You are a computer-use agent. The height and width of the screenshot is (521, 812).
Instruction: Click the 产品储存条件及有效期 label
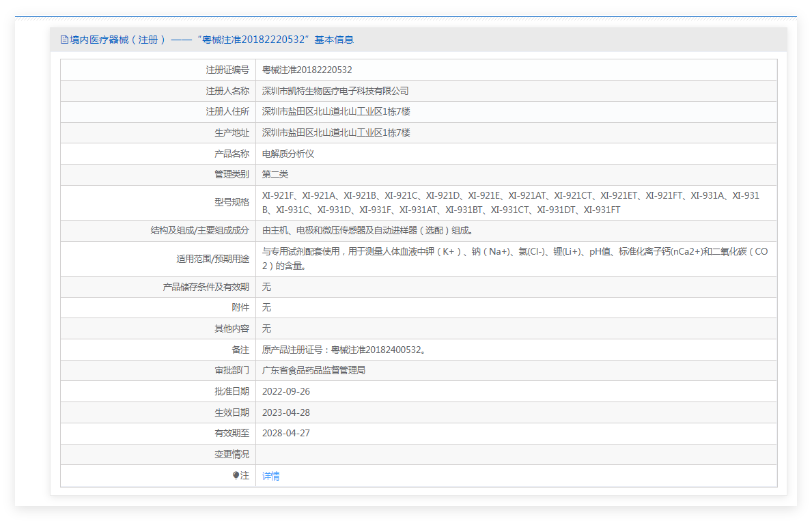[206, 287]
